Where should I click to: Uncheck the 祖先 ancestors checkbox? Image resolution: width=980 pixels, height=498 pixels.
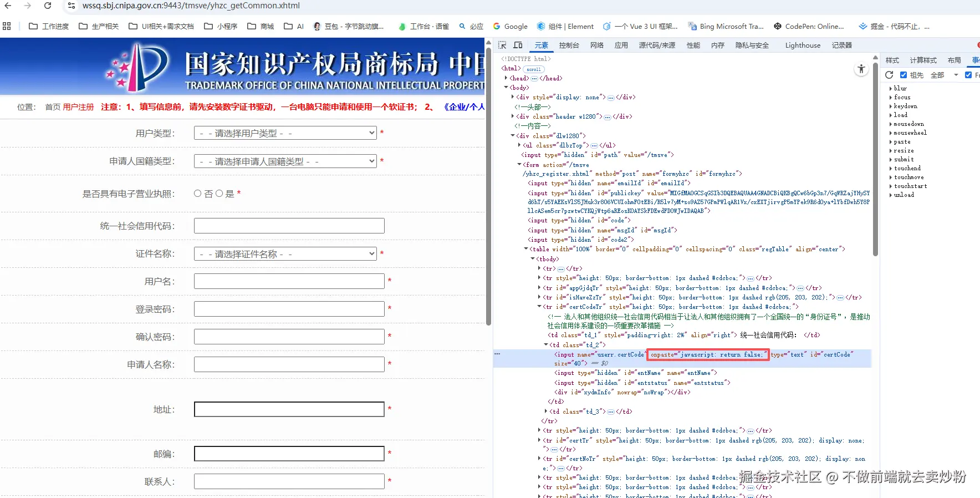(x=904, y=75)
